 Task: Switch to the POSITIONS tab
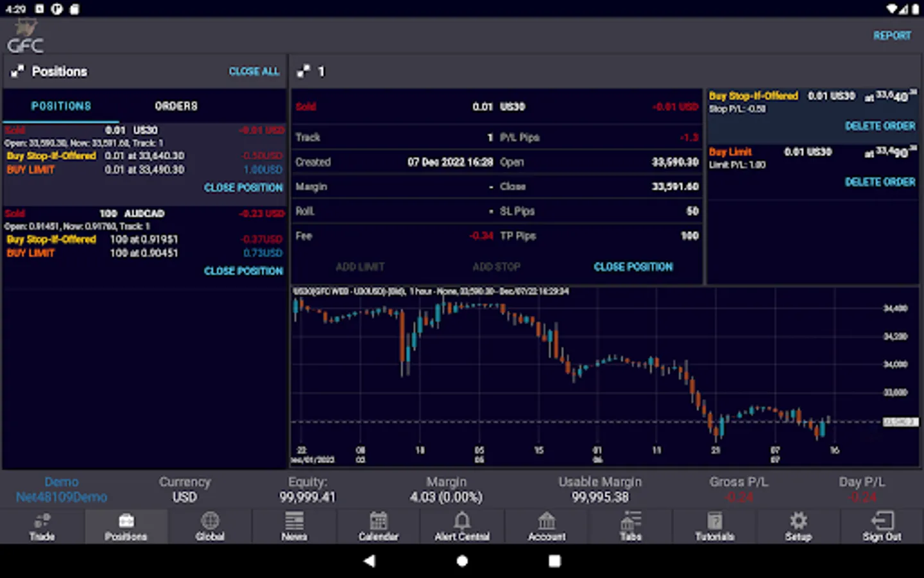coord(61,106)
